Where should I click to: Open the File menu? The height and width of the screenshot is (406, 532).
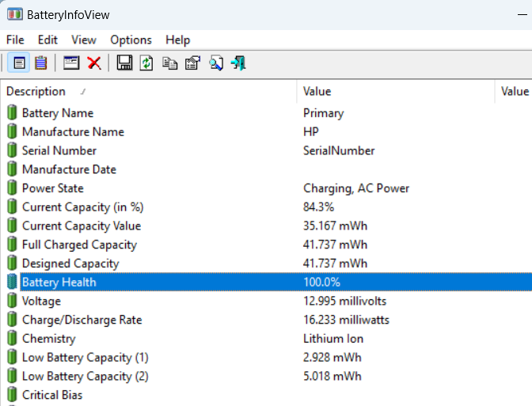(15, 40)
